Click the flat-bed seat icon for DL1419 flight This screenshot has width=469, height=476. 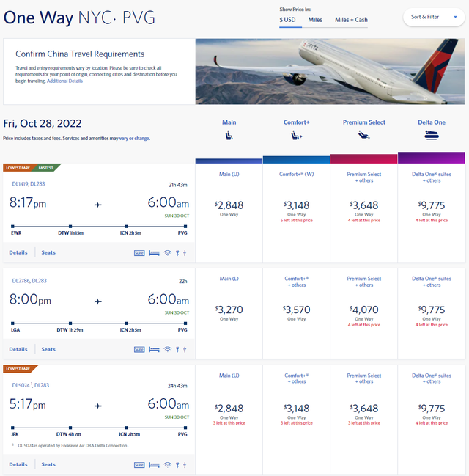pos(154,252)
